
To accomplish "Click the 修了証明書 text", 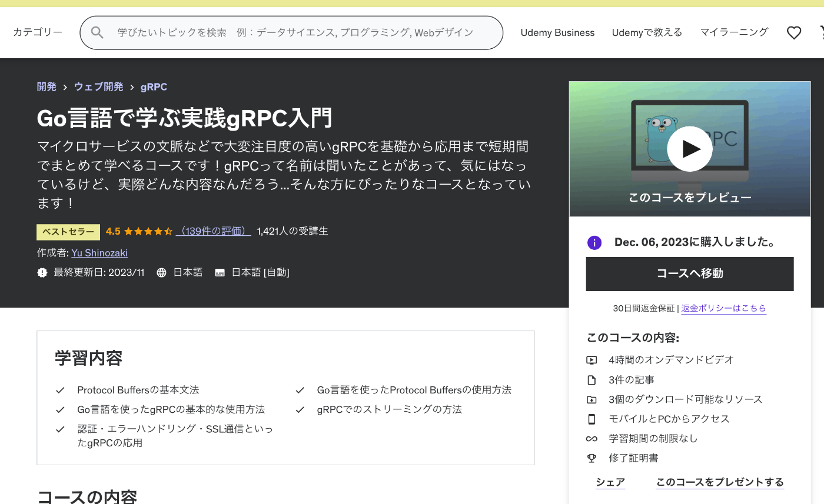I will coord(633,458).
